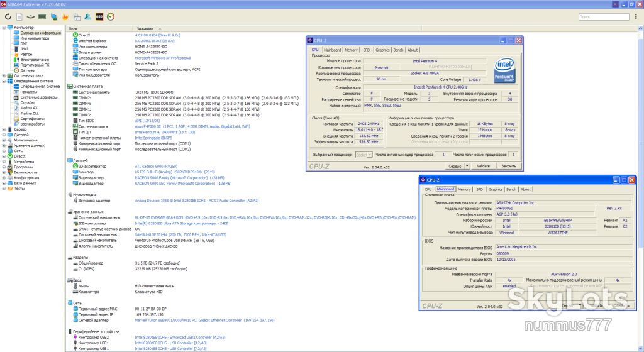Screen dimensions: 644x352
Task: Sort by the Поле column header
Action: (73, 29)
